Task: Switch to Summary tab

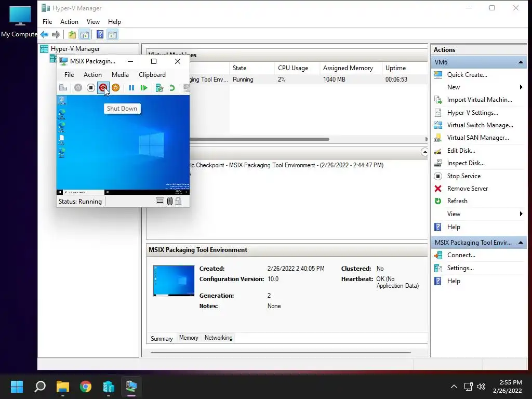Action: coord(162,339)
